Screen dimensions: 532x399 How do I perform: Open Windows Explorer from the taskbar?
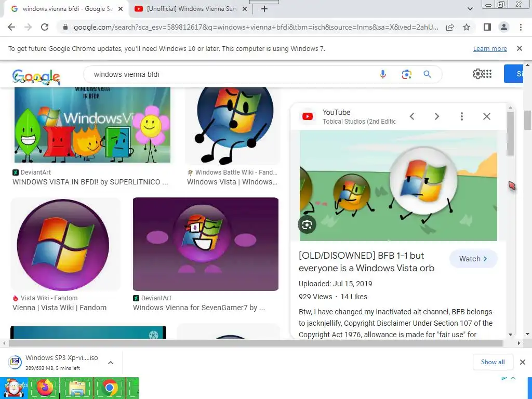77,388
